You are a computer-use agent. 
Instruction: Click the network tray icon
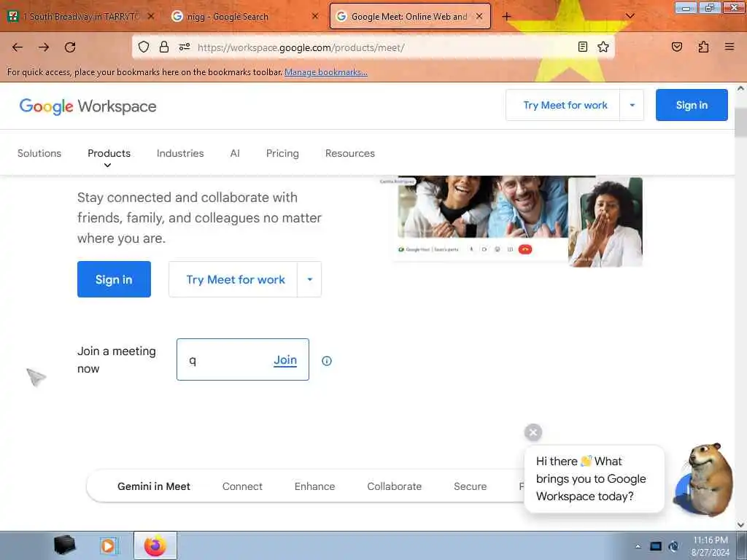click(x=673, y=546)
